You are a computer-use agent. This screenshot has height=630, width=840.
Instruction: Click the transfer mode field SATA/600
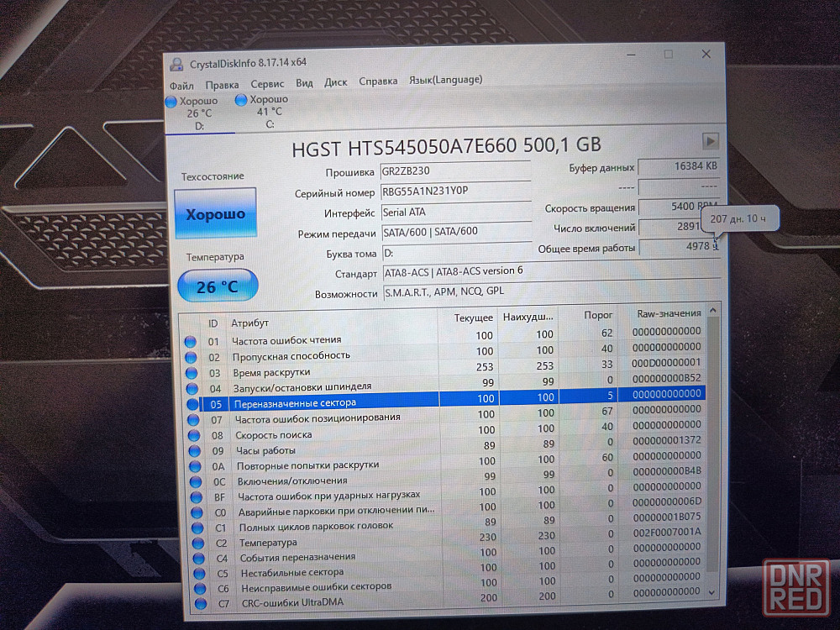456,232
